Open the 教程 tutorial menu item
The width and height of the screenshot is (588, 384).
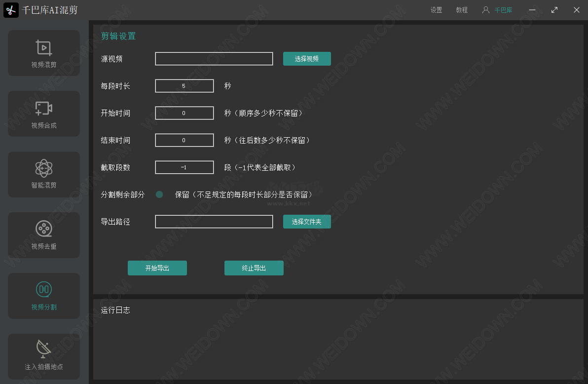(462, 10)
